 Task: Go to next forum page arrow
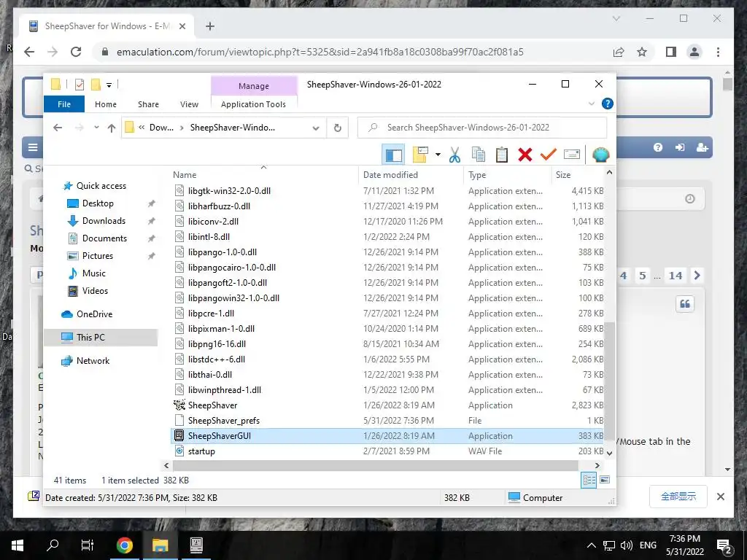pos(697,276)
